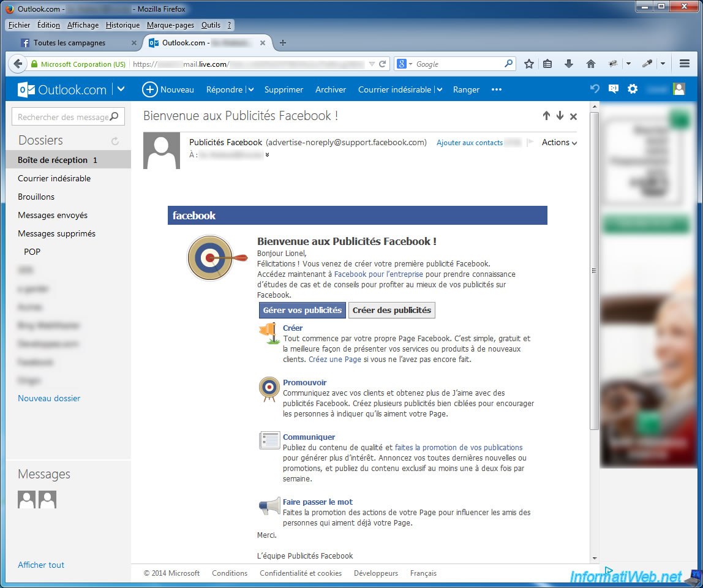Close the Outlook.com tab
The height and width of the screenshot is (588, 703).
[263, 43]
